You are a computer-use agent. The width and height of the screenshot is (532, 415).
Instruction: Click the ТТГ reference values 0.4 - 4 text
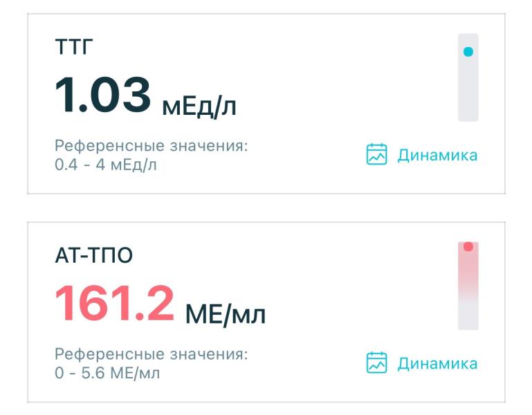point(106,165)
